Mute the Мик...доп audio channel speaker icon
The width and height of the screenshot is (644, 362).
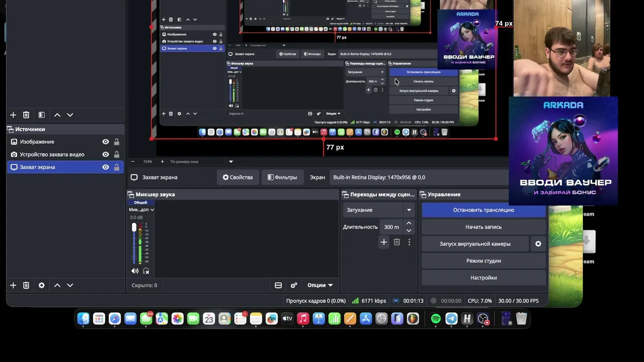coord(135,271)
